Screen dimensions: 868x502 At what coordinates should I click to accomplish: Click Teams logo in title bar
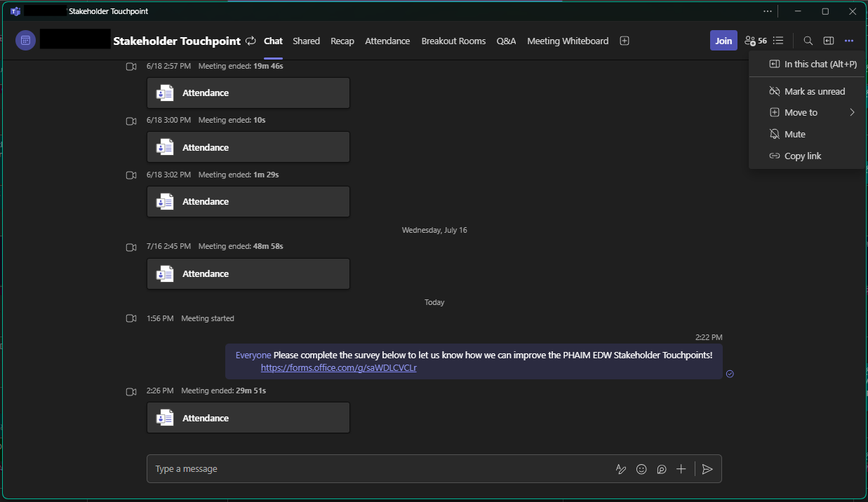click(x=15, y=11)
